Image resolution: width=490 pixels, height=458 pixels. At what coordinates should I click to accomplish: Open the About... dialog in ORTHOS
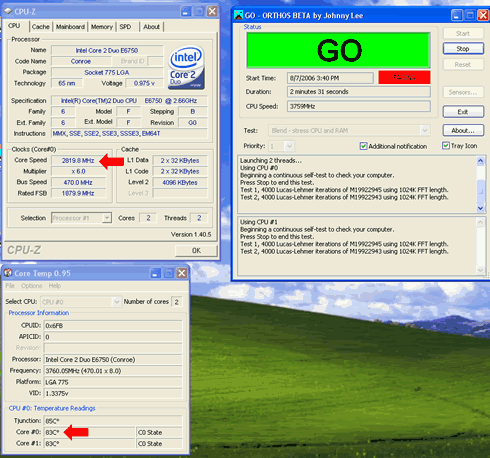[x=463, y=130]
